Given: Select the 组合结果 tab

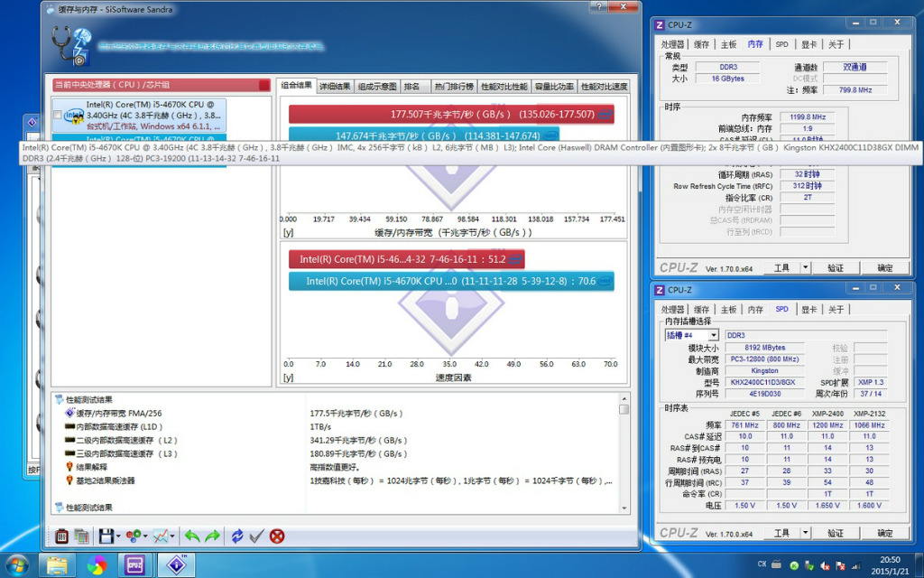Looking at the screenshot, I should point(296,86).
